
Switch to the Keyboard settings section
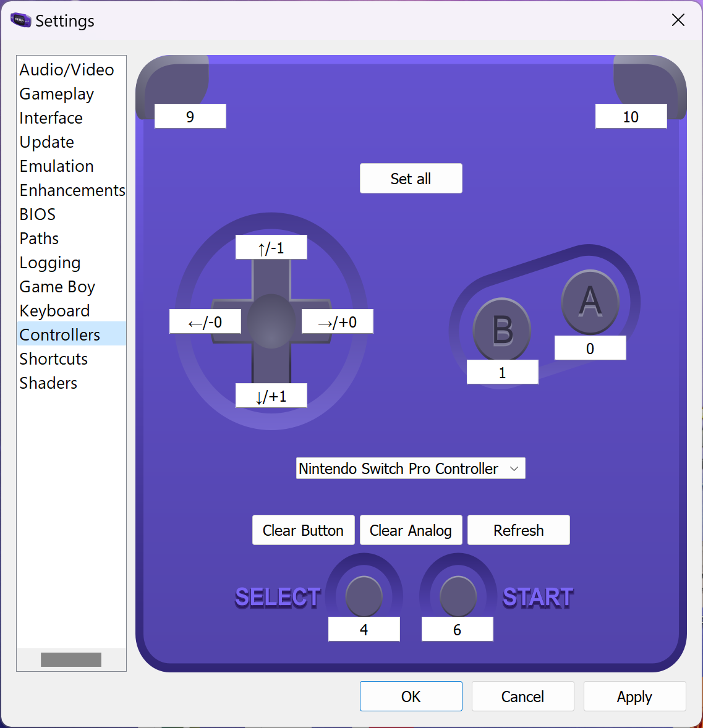[54, 311]
